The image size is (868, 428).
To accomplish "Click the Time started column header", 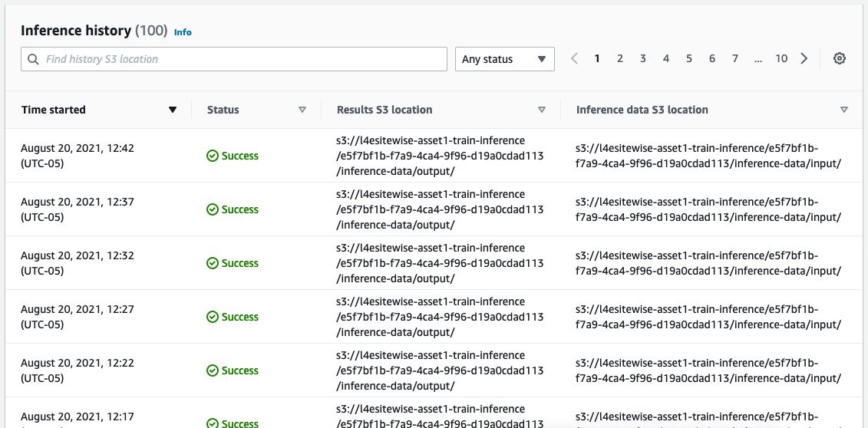I will click(53, 110).
